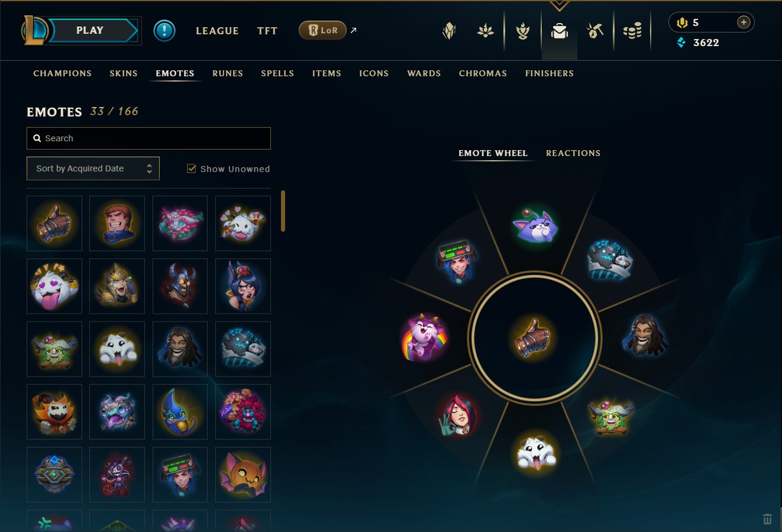
Task: Click the blue exclamation notification icon
Action: [x=164, y=30]
